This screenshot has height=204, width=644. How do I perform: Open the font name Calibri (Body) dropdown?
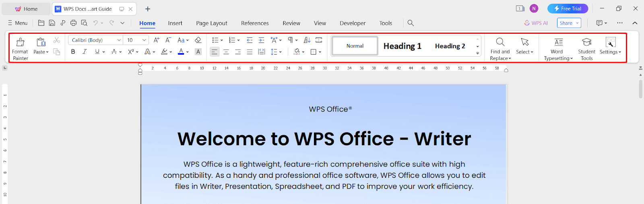click(x=119, y=40)
